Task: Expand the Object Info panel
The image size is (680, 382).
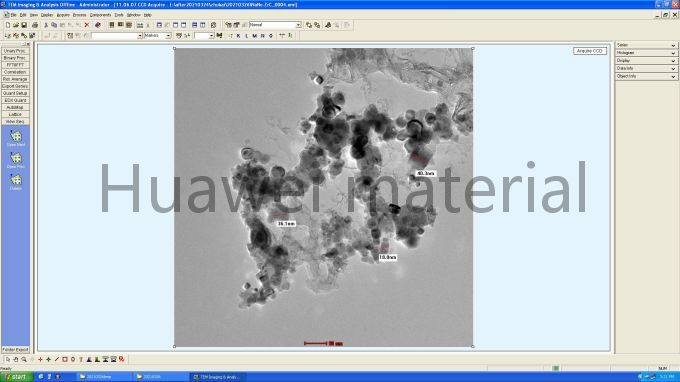Action: coord(646,76)
